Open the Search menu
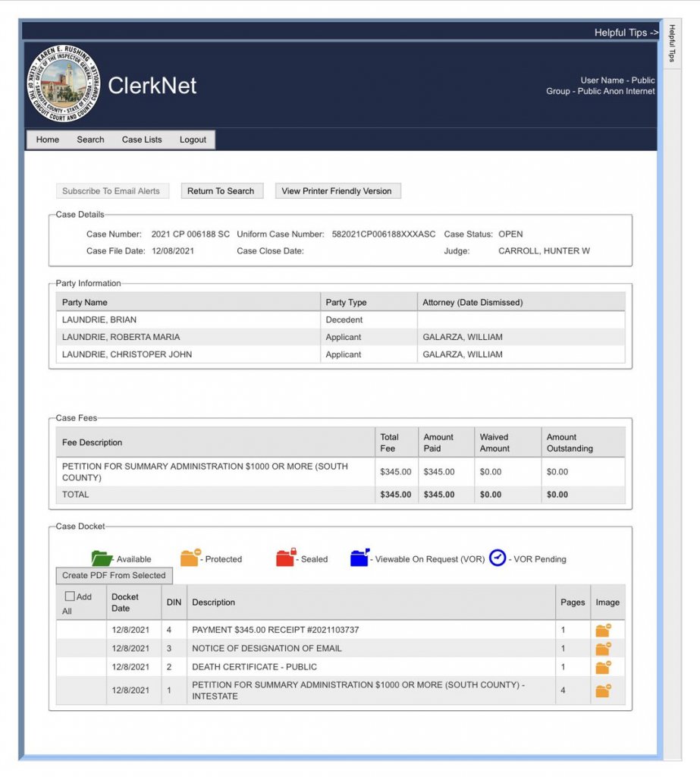 (90, 140)
